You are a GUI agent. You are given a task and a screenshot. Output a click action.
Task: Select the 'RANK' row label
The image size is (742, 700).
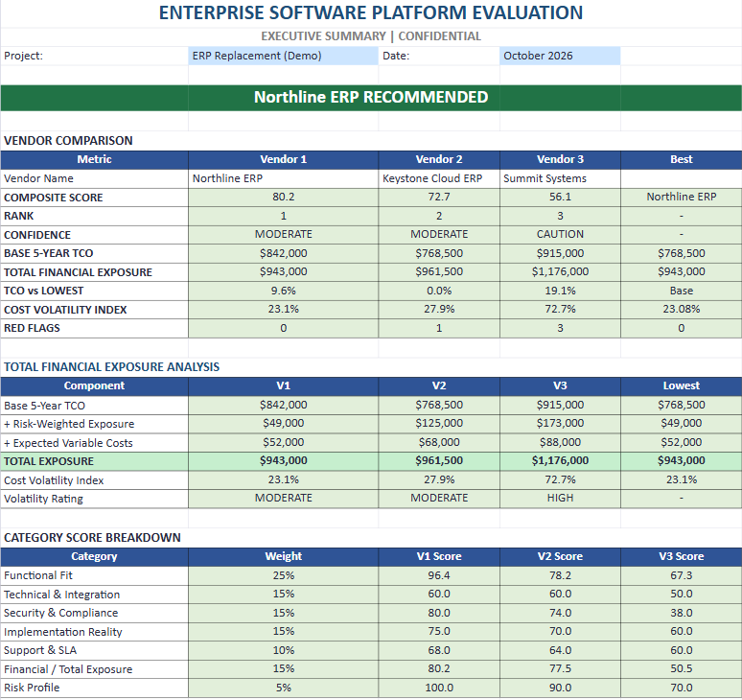tap(94, 216)
